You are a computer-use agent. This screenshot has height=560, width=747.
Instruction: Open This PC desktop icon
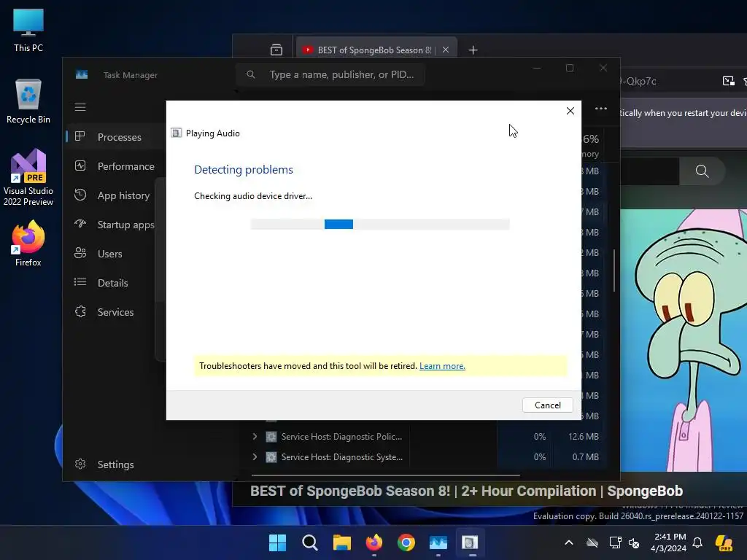coord(28,29)
